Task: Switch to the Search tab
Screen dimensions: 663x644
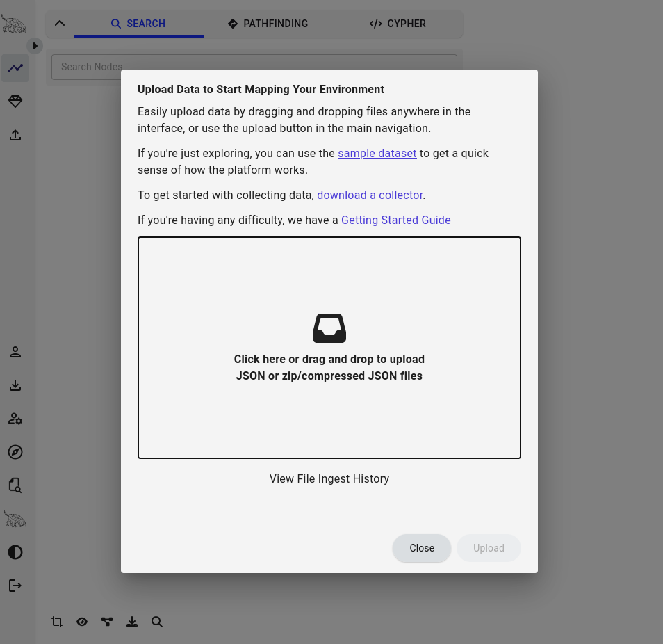Action: 138,24
